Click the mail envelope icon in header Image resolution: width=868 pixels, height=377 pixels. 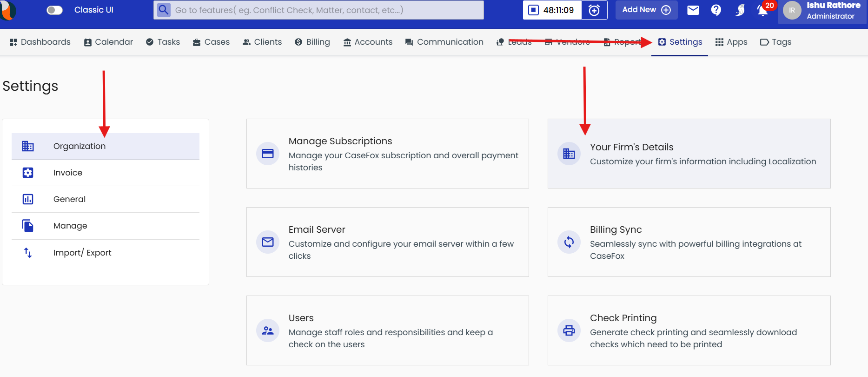(693, 10)
